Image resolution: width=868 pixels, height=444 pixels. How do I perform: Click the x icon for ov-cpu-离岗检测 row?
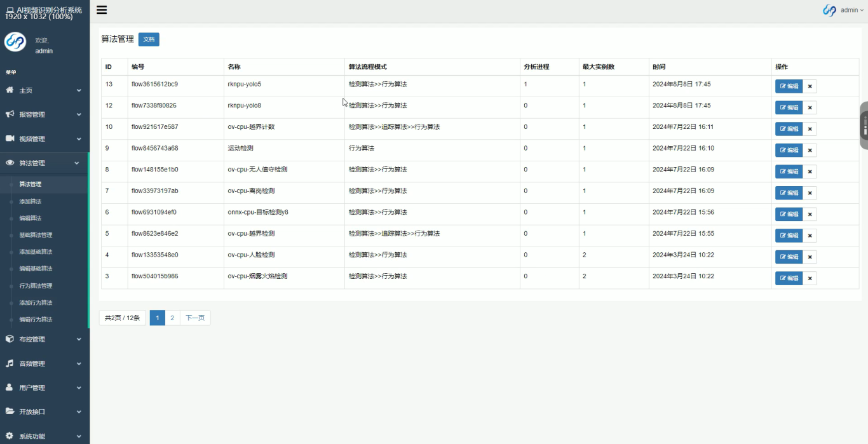(x=810, y=193)
